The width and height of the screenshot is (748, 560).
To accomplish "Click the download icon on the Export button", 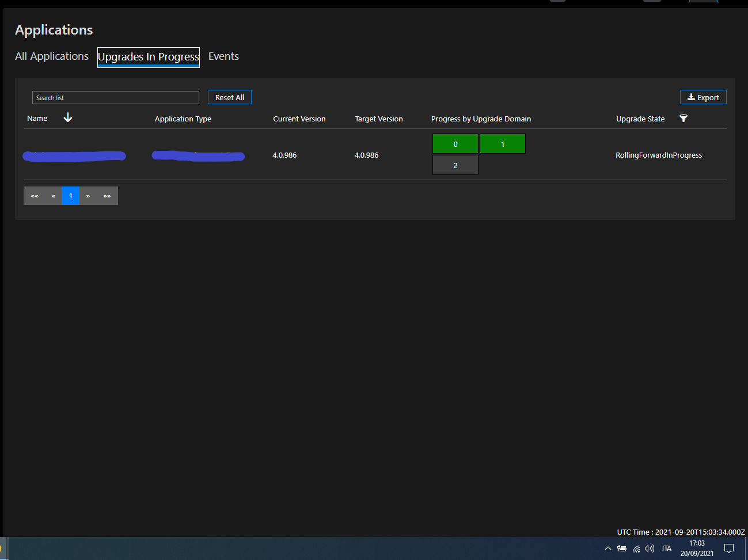I will click(691, 97).
